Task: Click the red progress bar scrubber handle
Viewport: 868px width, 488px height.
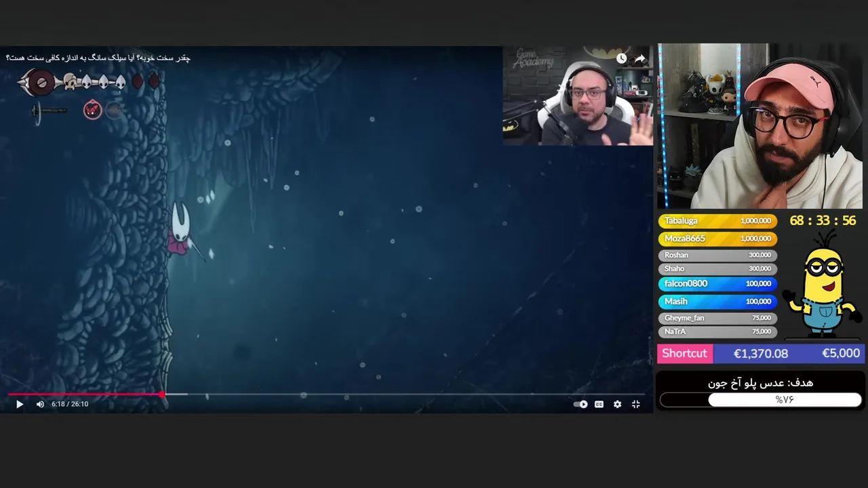Action: point(162,394)
